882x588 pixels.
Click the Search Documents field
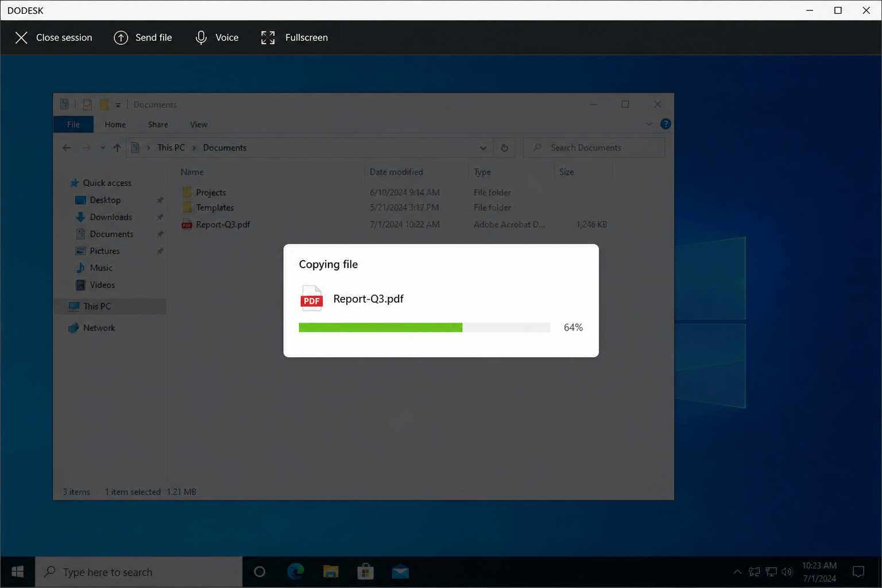[594, 148]
